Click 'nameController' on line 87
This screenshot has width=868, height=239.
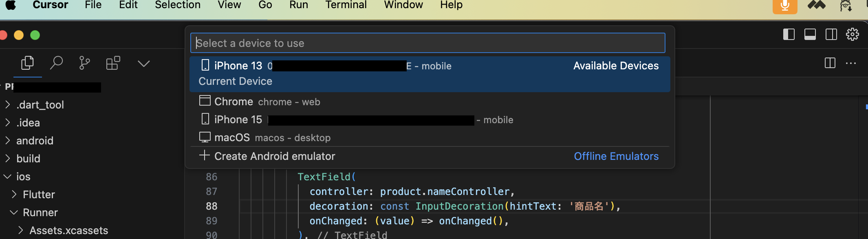pos(468,192)
